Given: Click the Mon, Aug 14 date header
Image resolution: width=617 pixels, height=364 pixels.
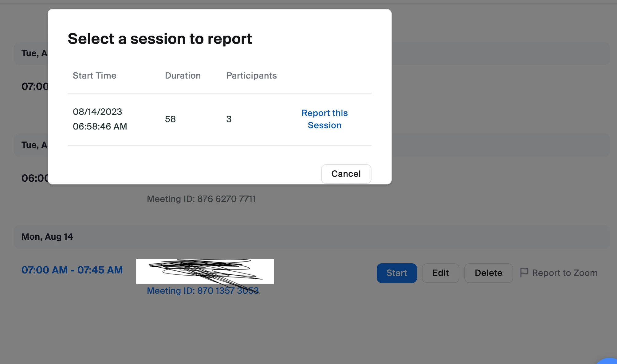Looking at the screenshot, I should 47,237.
